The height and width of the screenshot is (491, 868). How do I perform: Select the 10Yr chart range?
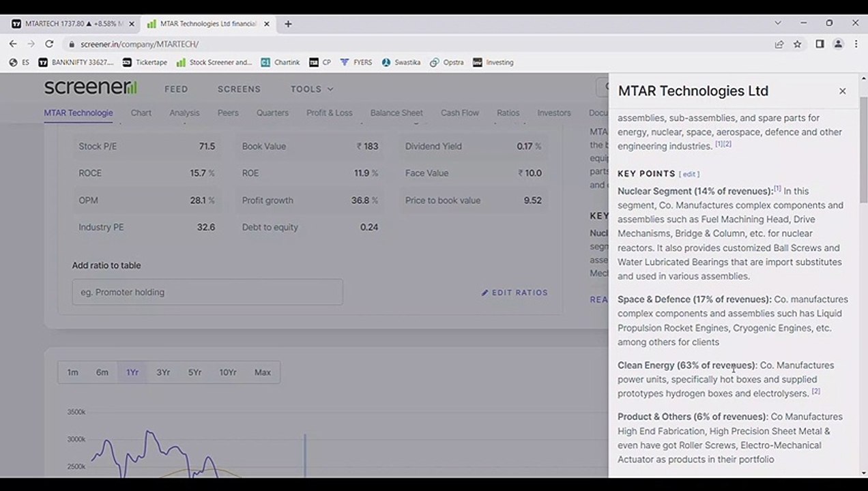227,372
